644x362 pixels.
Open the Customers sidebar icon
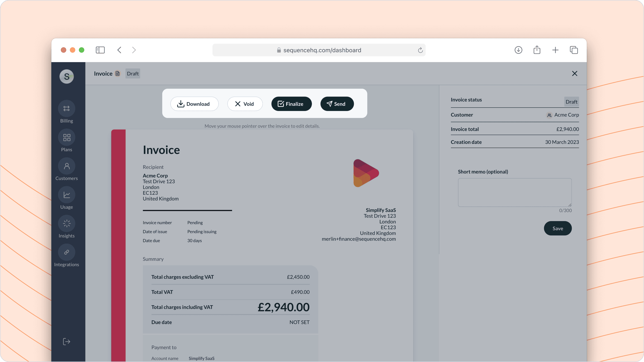pos(66,166)
